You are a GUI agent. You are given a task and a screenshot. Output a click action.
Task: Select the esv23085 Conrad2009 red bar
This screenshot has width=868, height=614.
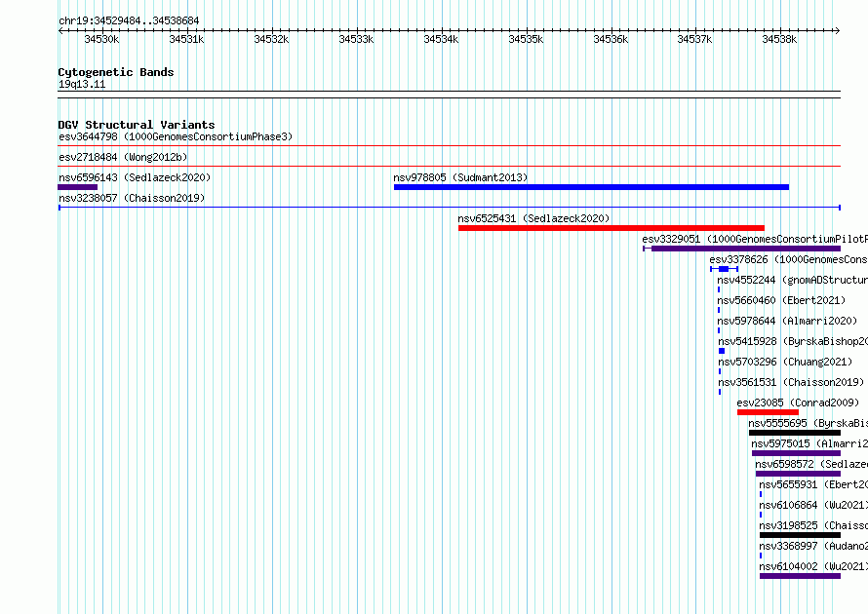point(768,412)
